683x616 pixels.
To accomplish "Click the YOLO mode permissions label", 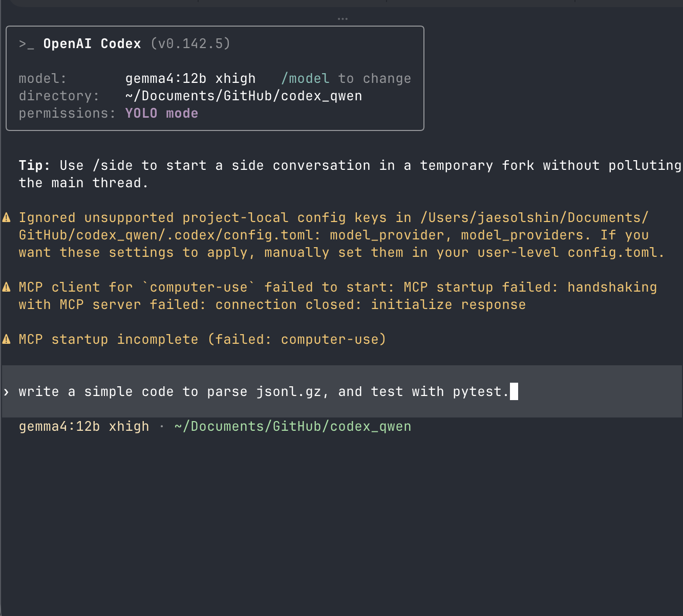I will pos(162,113).
